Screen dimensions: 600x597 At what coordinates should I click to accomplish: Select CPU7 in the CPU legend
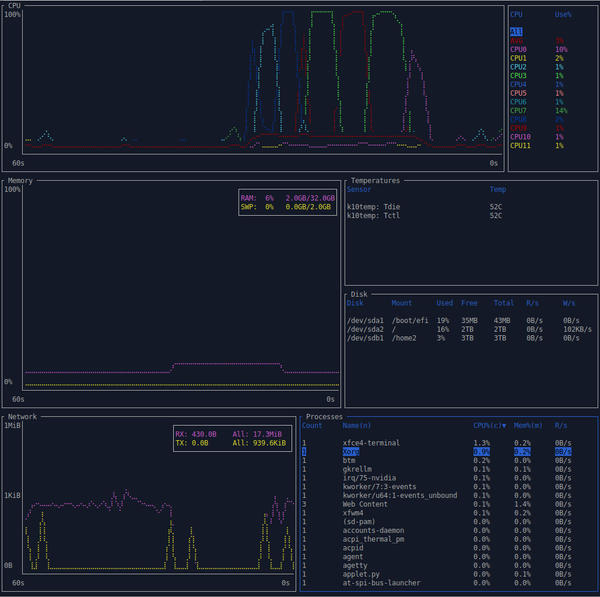[x=539, y=111]
